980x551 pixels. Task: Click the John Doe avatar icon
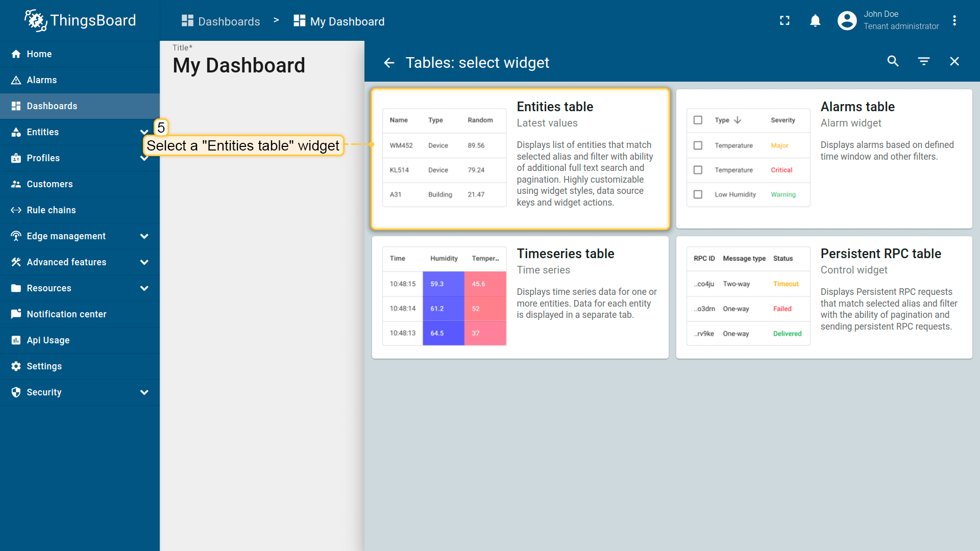847,20
